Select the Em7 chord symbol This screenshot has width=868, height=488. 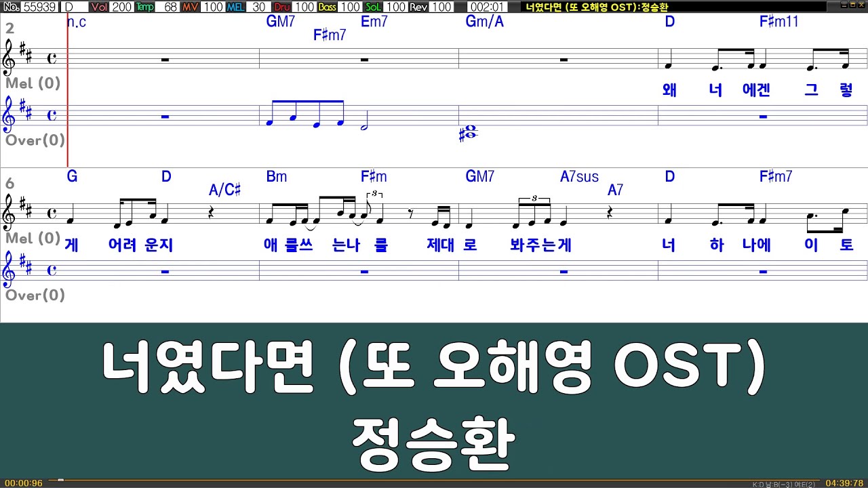[x=374, y=22]
